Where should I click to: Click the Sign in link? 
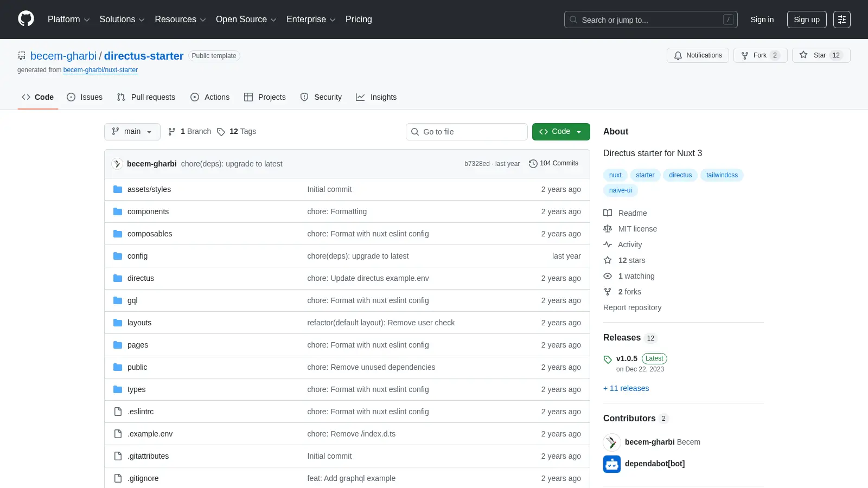tap(762, 20)
